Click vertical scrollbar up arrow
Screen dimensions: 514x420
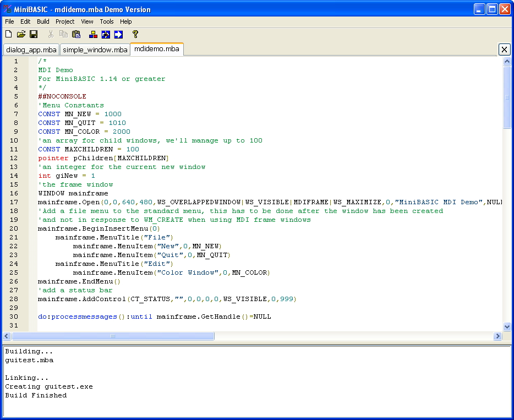coord(507,61)
